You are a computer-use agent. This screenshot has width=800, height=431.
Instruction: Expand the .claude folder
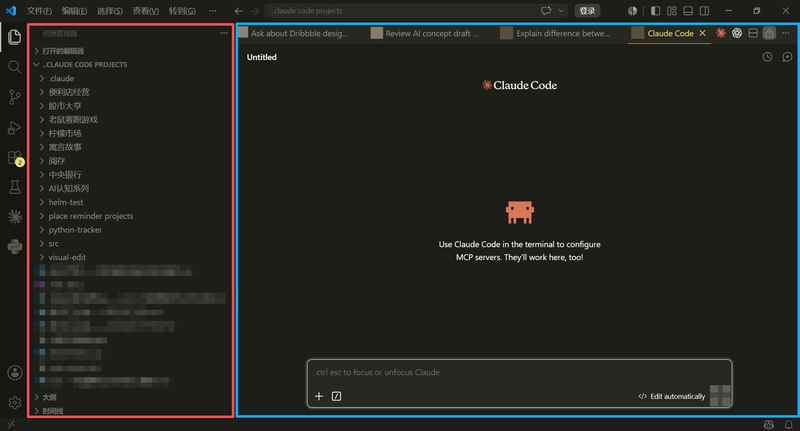131,79
